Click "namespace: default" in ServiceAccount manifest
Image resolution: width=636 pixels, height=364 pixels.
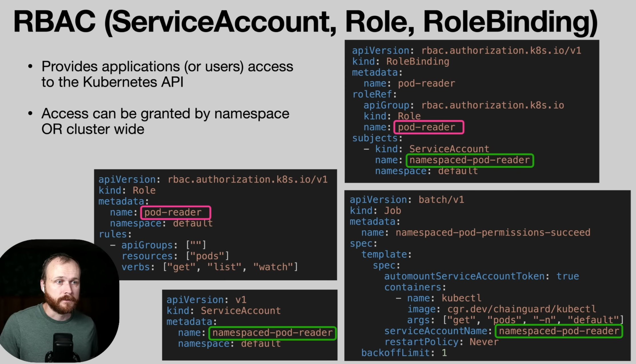pyautogui.click(x=229, y=344)
